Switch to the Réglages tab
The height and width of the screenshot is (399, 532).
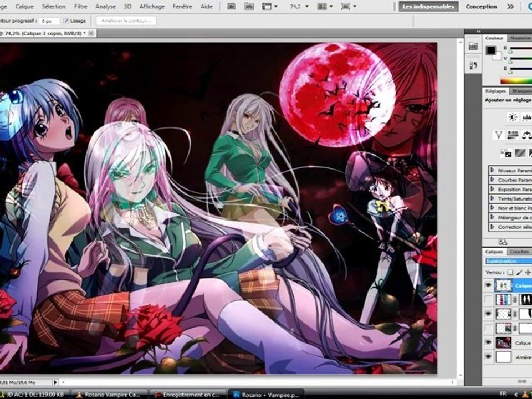coord(495,91)
